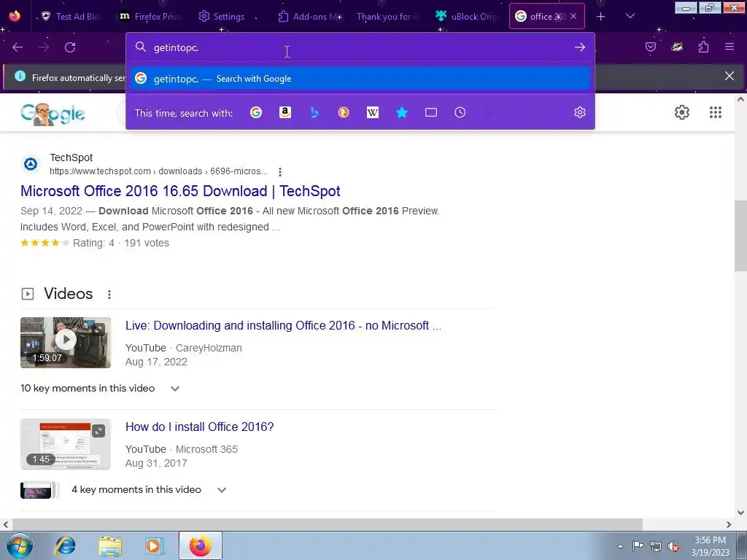Search this time with Bing
Viewport: 747px width, 560px height.
point(314,112)
